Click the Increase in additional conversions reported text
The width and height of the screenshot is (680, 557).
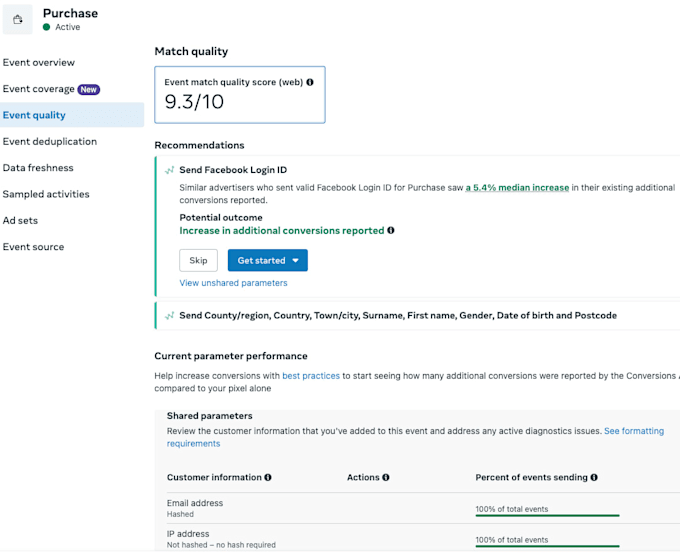click(x=282, y=230)
